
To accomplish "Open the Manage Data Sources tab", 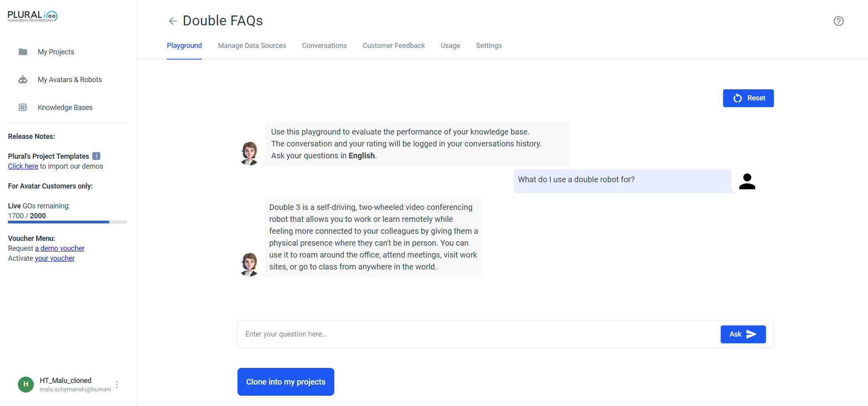I will (x=252, y=46).
